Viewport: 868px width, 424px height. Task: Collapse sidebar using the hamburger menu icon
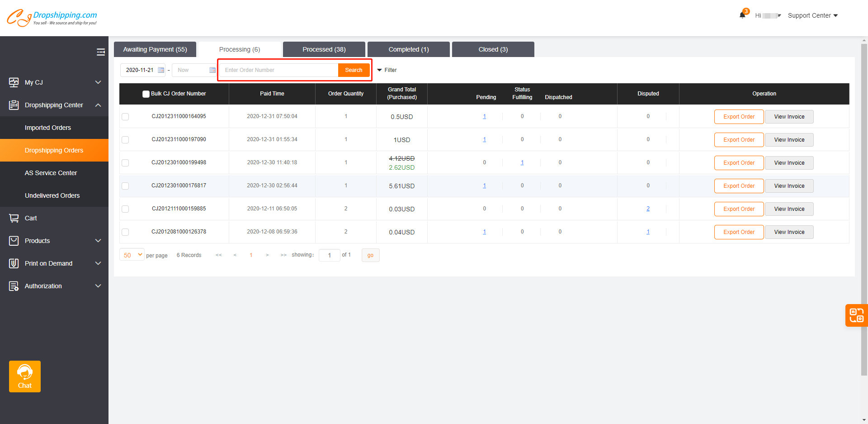(100, 52)
